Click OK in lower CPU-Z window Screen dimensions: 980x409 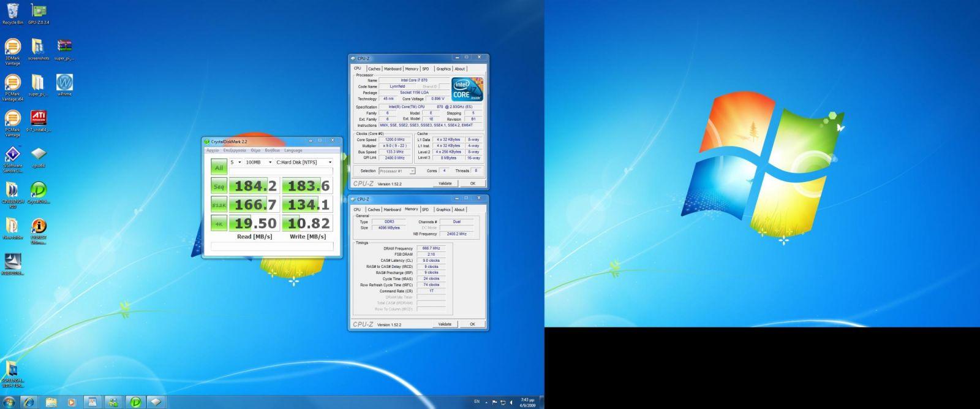click(472, 324)
